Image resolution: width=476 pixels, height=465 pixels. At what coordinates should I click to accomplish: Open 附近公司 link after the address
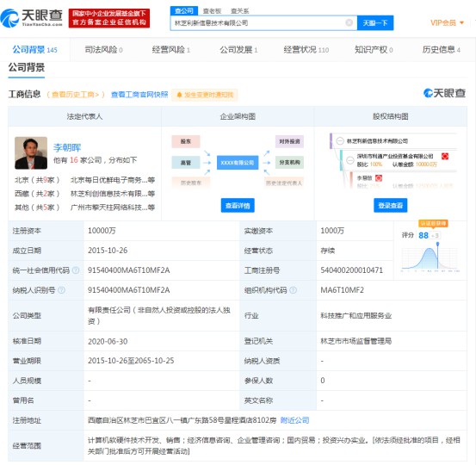click(x=294, y=420)
